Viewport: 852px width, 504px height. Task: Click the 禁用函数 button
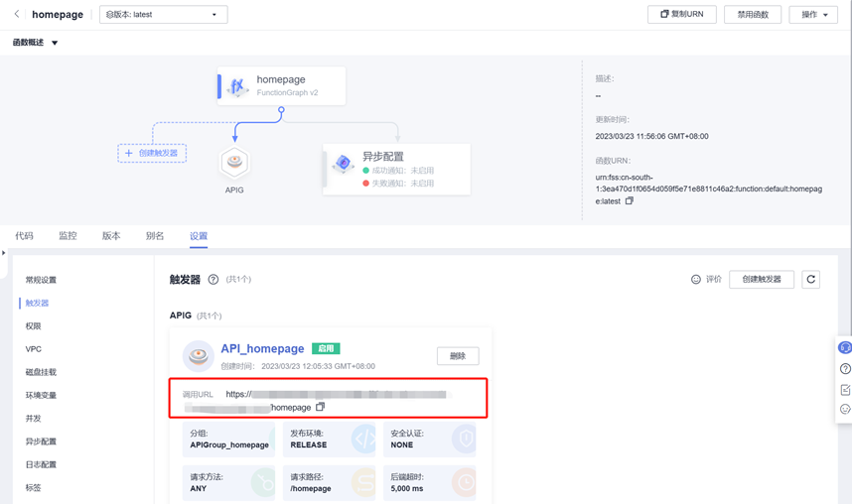(x=753, y=15)
